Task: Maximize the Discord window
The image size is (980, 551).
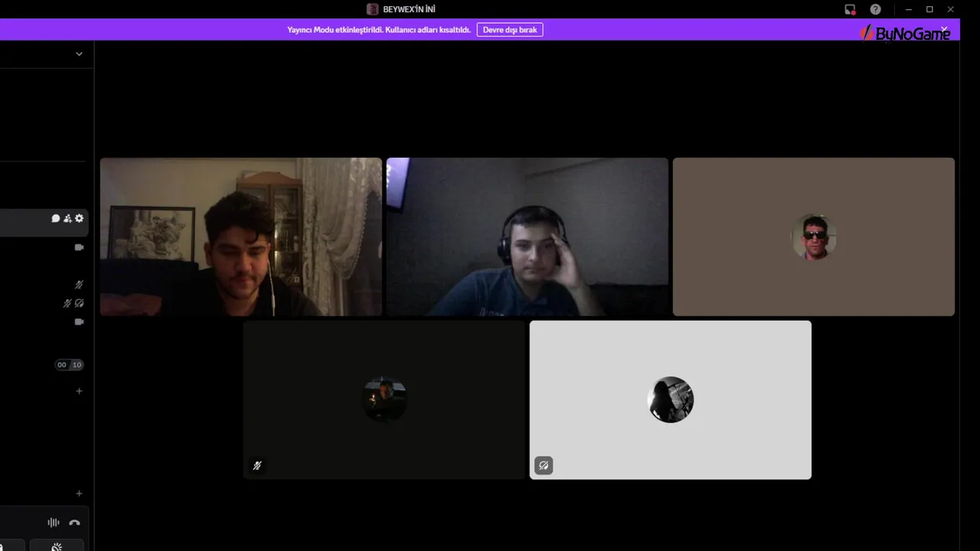Action: coord(929,9)
